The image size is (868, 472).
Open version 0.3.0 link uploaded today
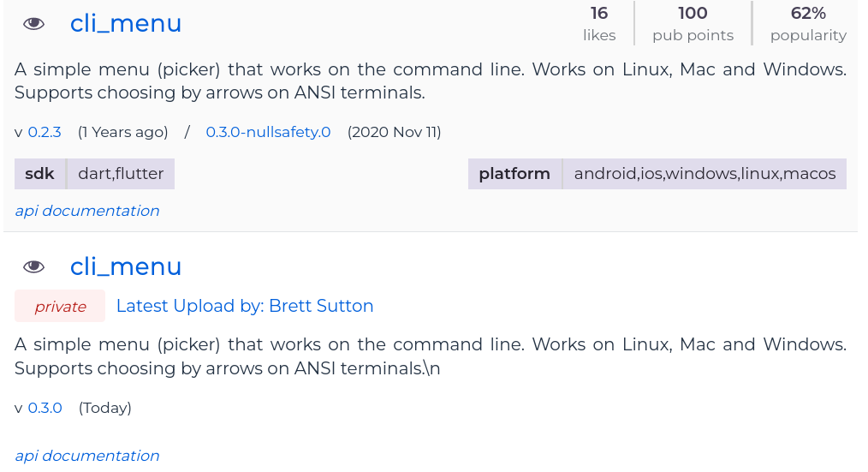(45, 408)
